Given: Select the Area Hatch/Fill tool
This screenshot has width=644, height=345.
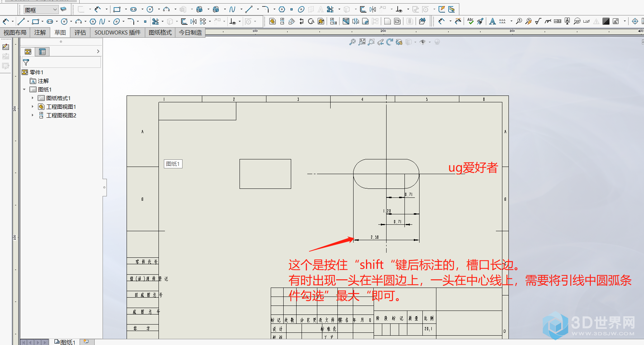Looking at the screenshot, I should pyautogui.click(x=606, y=22).
